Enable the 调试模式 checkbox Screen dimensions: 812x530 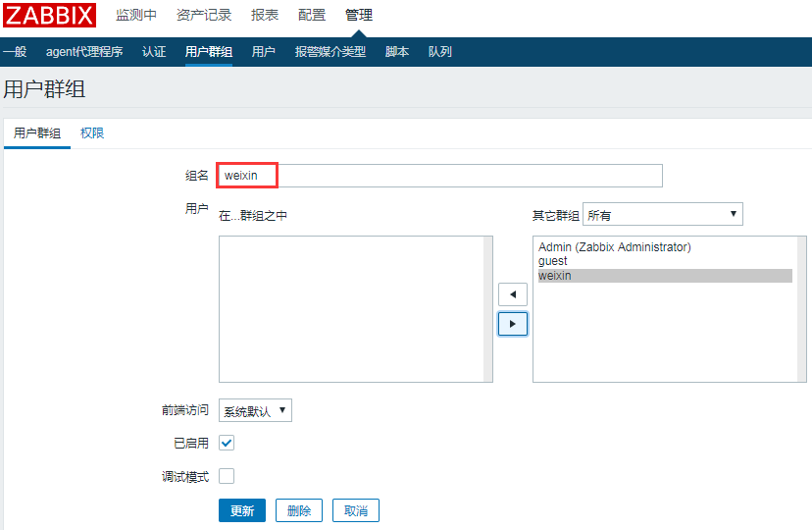pyautogui.click(x=227, y=476)
